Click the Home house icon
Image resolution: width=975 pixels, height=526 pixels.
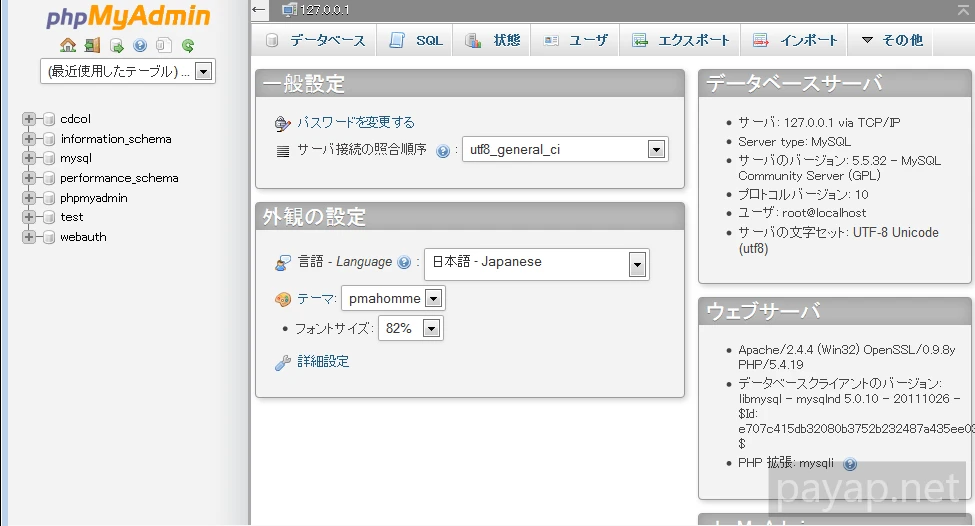(x=68, y=45)
